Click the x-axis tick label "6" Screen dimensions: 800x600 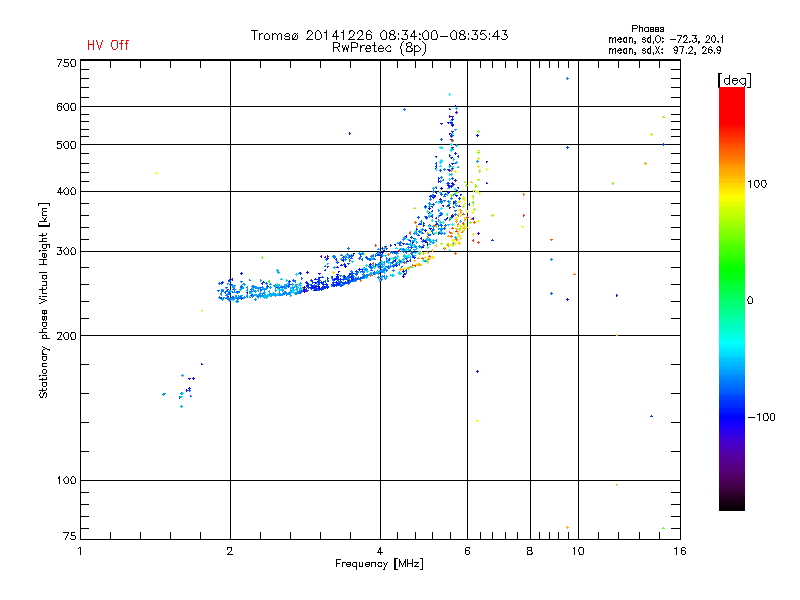coord(467,551)
